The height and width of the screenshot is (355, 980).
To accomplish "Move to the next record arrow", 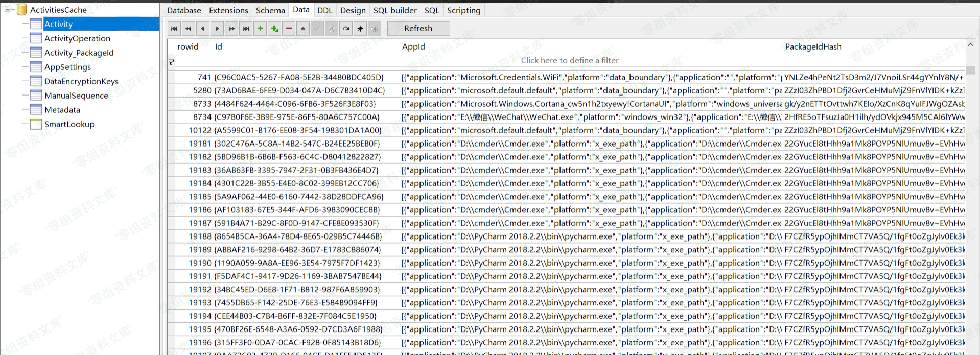I will 217,29.
